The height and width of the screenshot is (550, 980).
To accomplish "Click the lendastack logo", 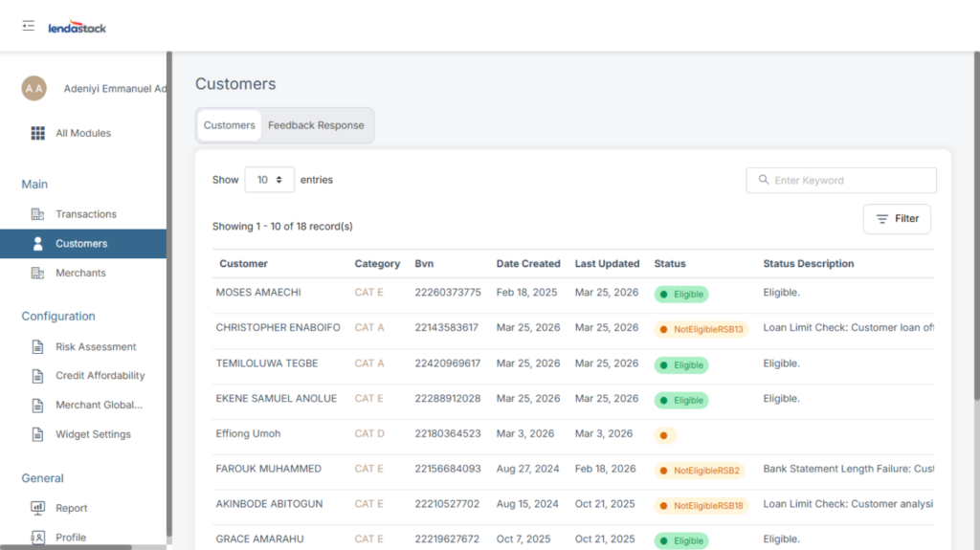I will tap(78, 28).
